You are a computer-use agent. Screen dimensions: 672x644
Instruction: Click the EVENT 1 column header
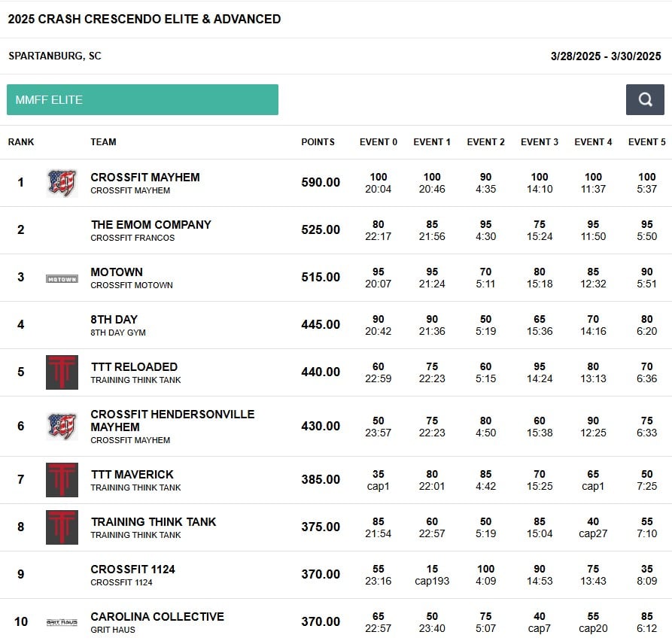pos(432,142)
